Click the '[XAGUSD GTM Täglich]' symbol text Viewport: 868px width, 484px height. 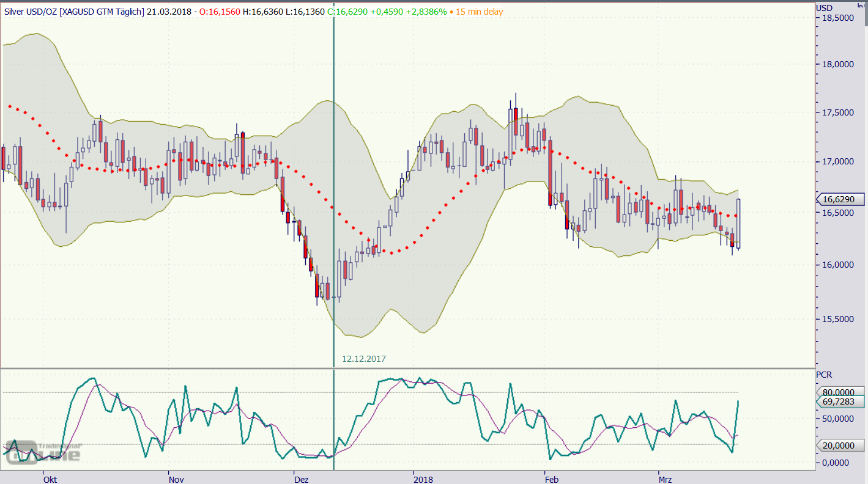pos(102,12)
